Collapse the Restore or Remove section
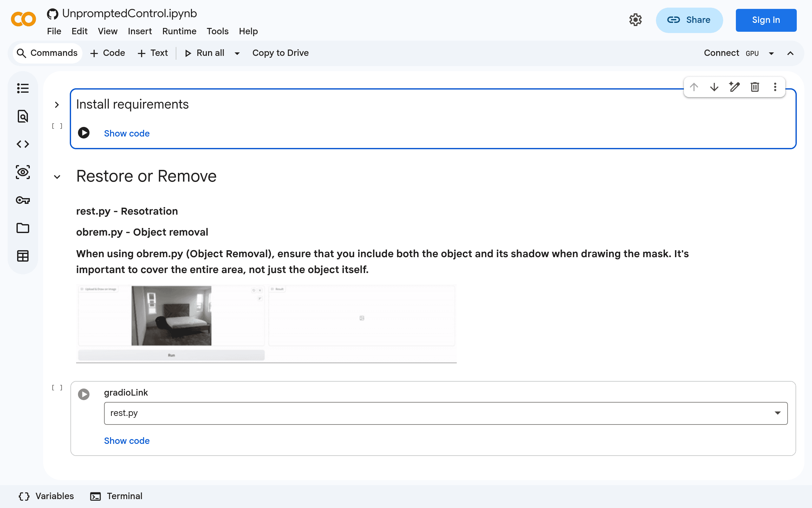 [57, 177]
